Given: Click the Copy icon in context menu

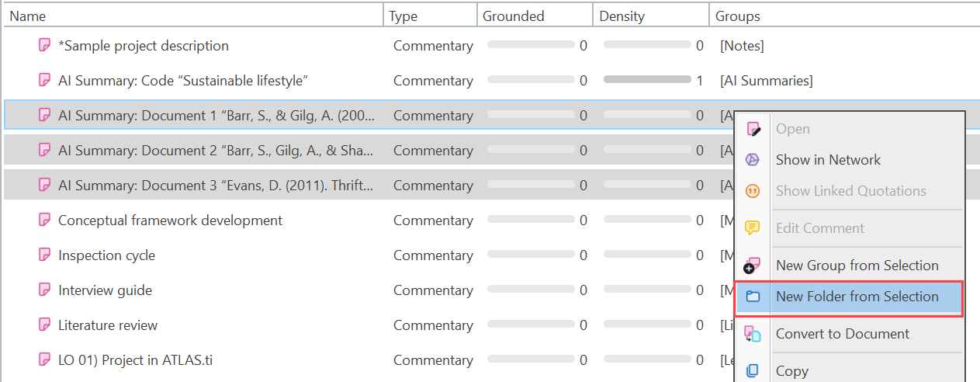Looking at the screenshot, I should [x=752, y=371].
